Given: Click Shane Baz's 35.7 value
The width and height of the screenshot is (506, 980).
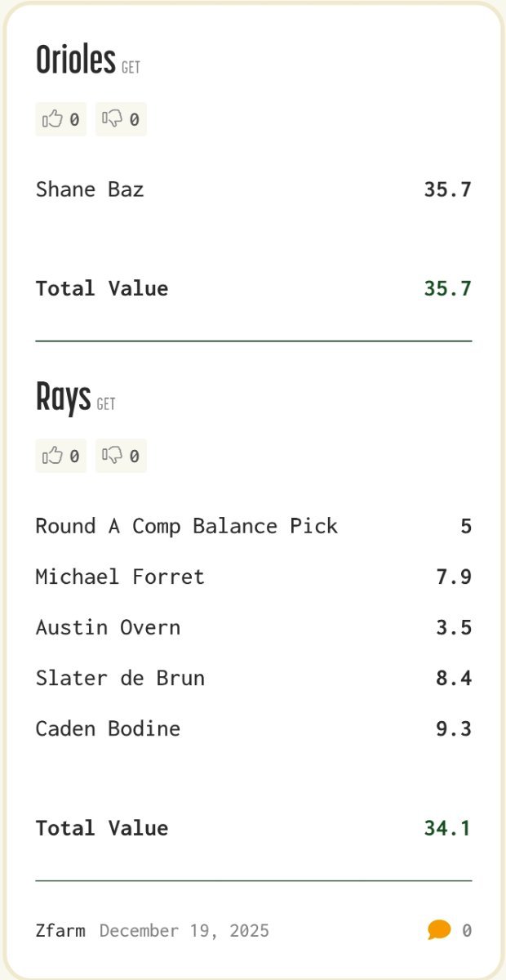Looking at the screenshot, I should click(x=447, y=189).
